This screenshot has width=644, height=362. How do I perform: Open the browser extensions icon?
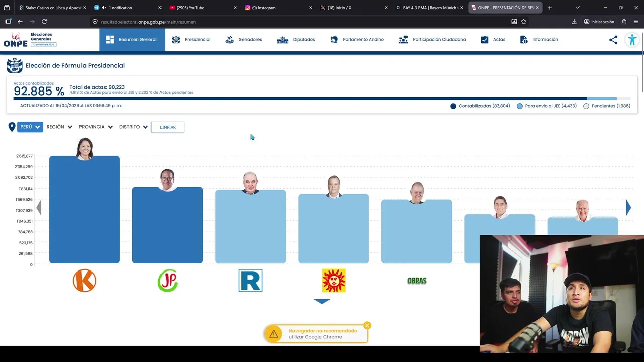point(624,22)
